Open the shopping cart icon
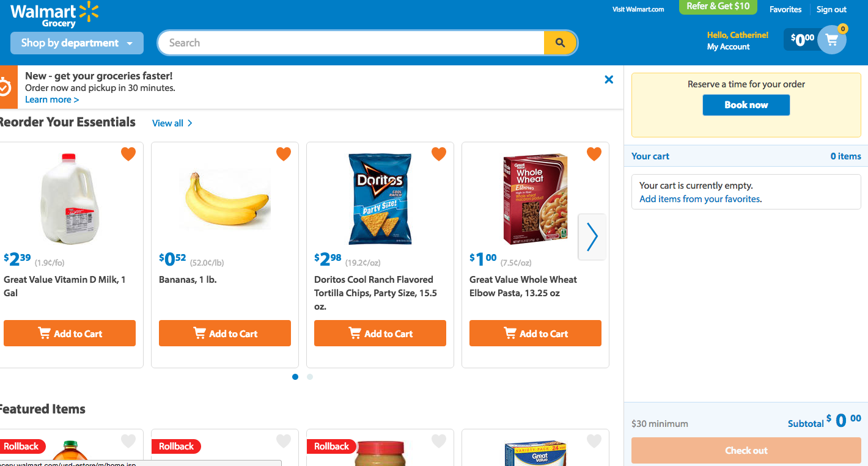 pos(832,39)
